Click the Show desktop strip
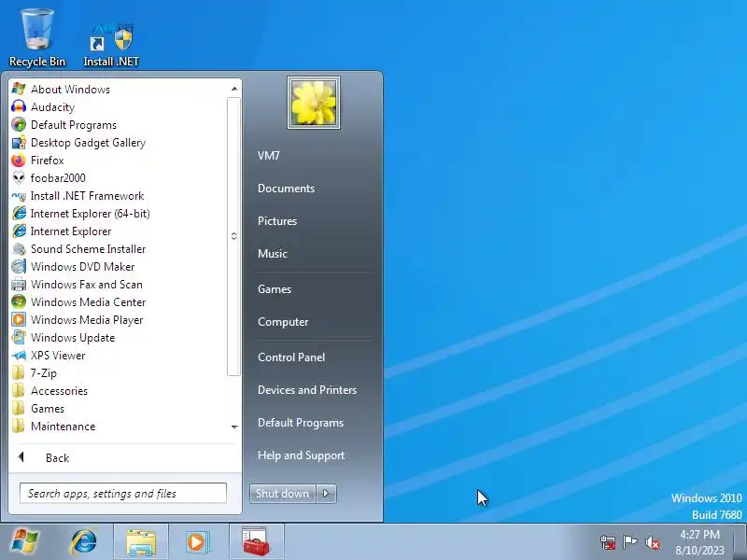This screenshot has width=747, height=560. tap(740, 542)
